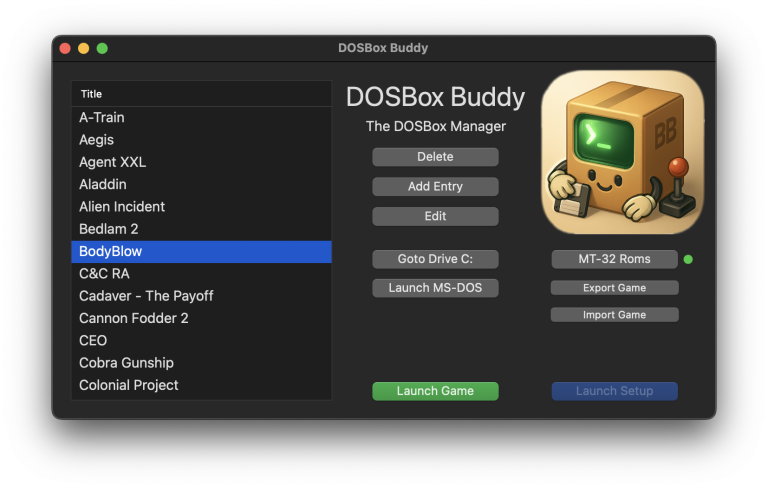Image resolution: width=768 pixels, height=488 pixels.
Task: Pick Cobra Gunship from the list
Action: [201, 363]
